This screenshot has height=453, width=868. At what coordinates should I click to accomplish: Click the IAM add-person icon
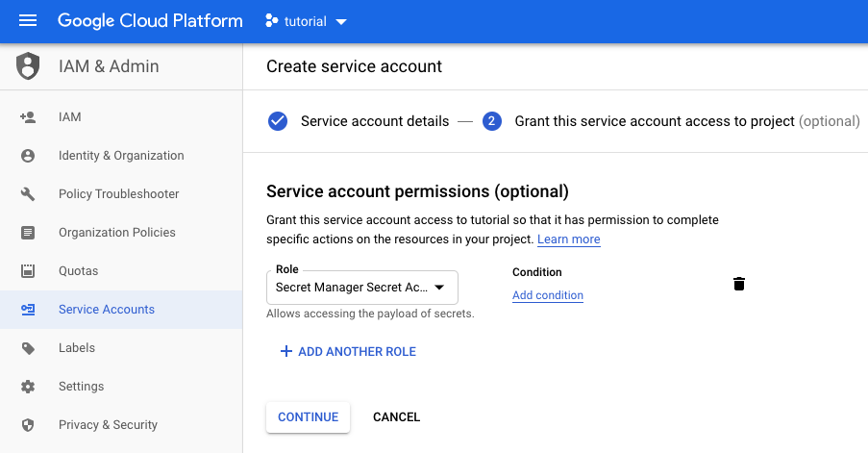point(28,116)
